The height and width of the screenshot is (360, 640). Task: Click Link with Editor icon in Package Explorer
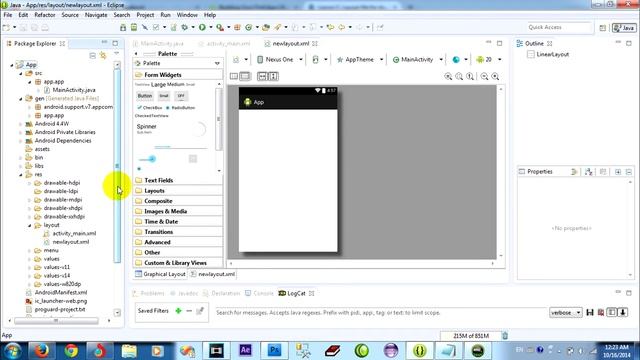coord(103,56)
